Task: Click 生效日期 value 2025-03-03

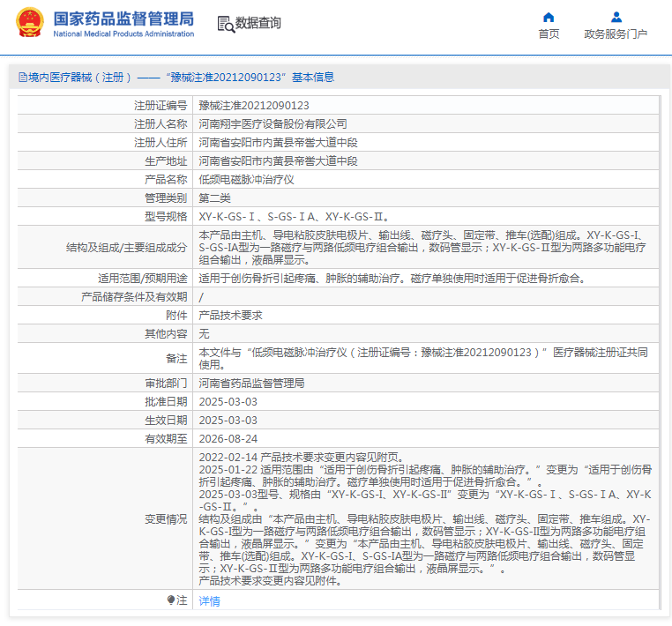Action: pos(228,420)
